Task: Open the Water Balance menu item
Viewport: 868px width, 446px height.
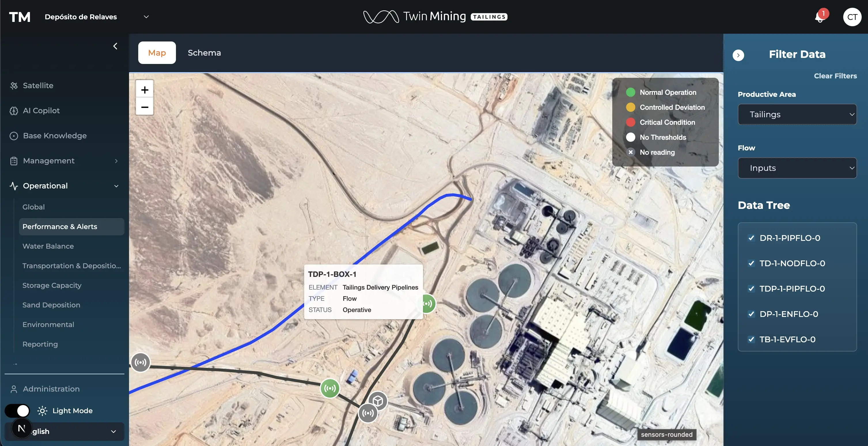Action: point(48,246)
